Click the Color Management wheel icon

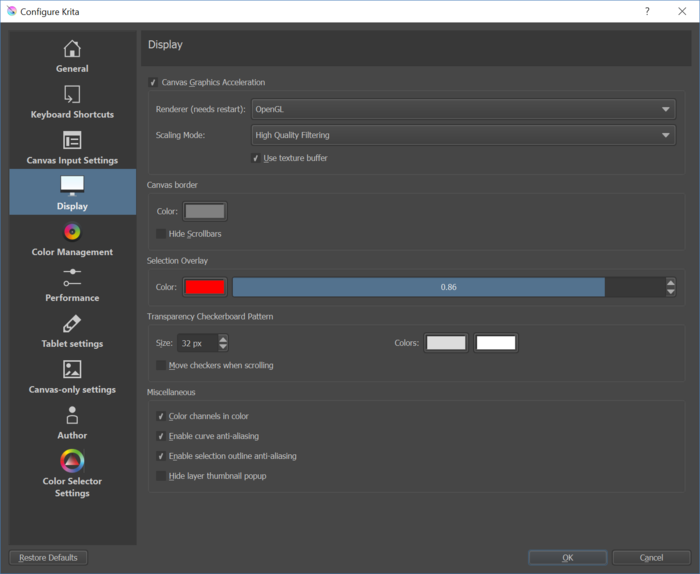72,232
